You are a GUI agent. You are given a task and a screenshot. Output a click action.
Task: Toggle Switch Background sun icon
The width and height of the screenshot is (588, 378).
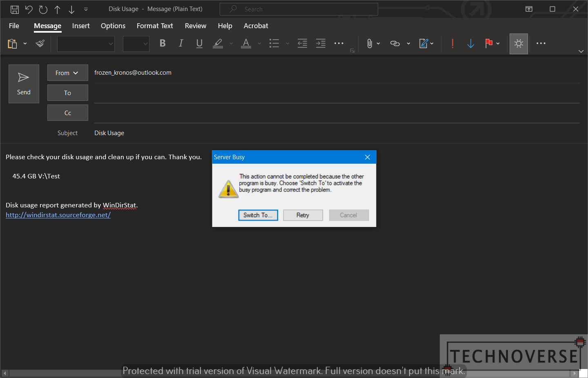pyautogui.click(x=519, y=44)
